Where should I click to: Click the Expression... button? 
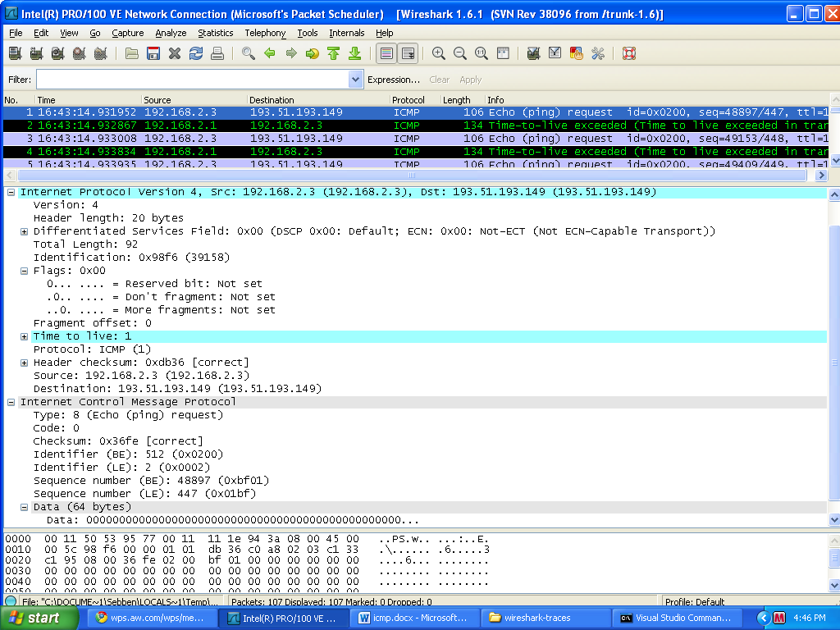tap(394, 80)
